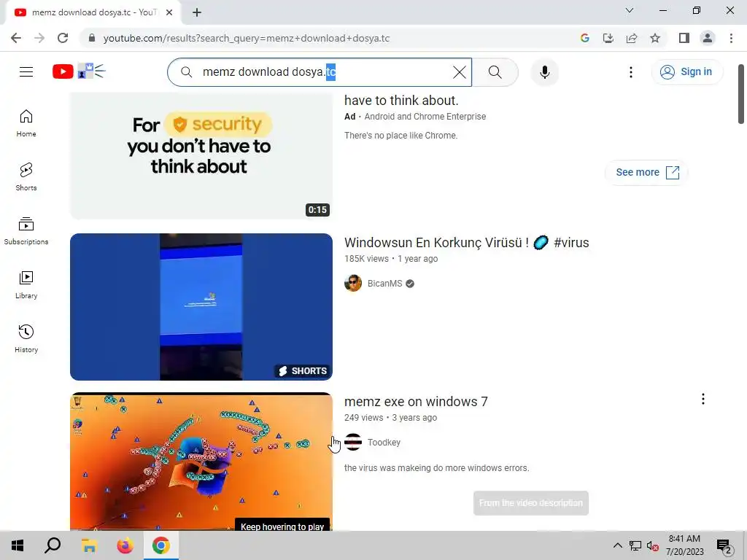
Task: Open Library in the sidebar
Action: (26, 285)
